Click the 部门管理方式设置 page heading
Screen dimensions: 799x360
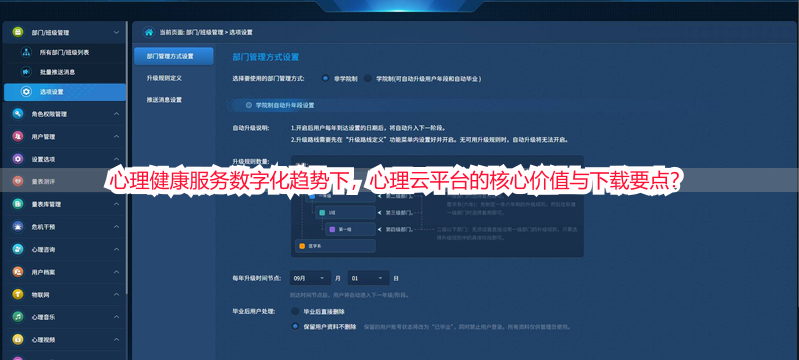coord(265,57)
